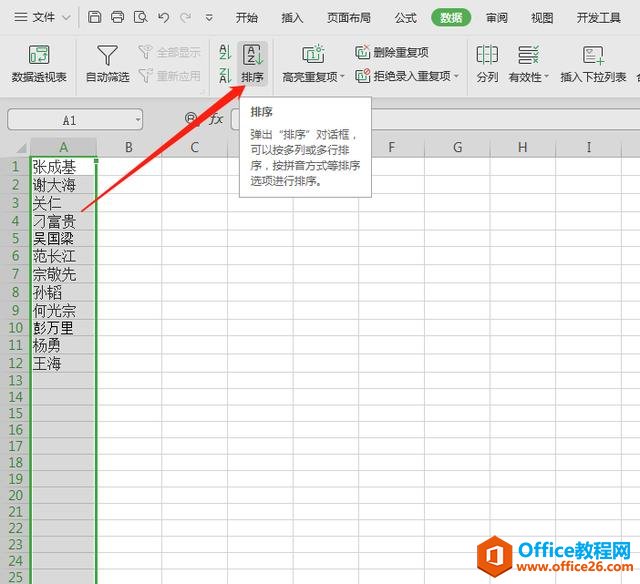Click 重新应用 reapply button
Screen dimensions: 640x584
[169, 75]
